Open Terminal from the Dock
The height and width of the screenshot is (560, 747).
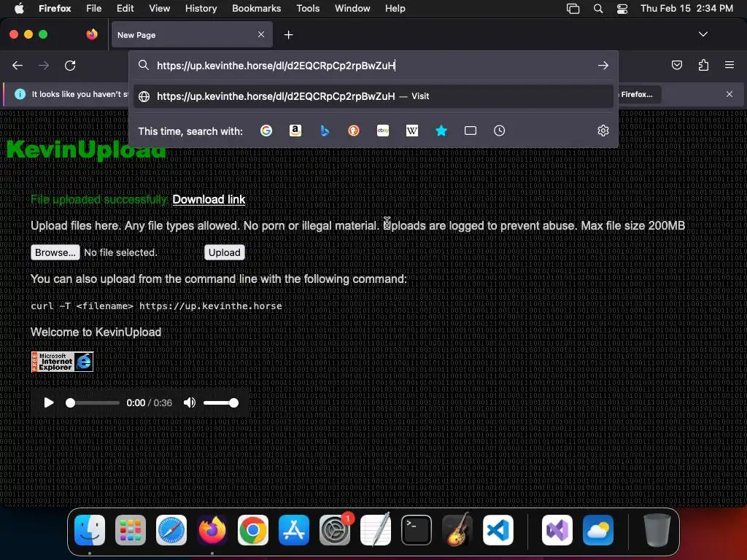[417, 530]
